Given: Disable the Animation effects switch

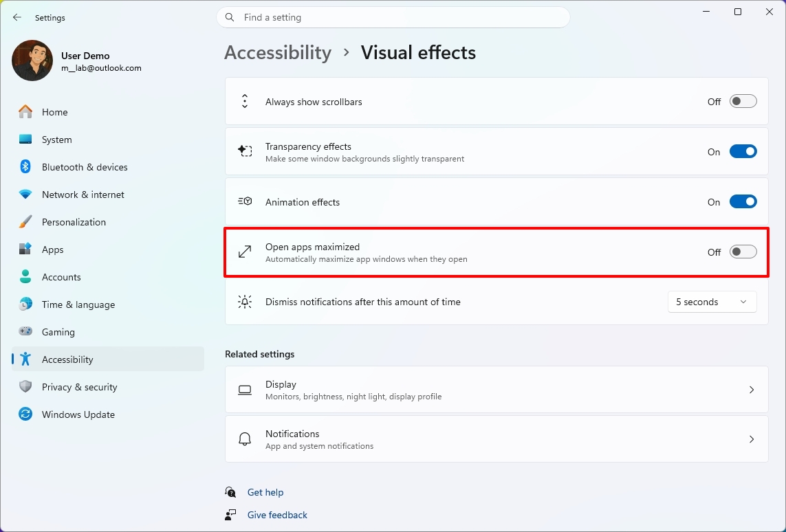Looking at the screenshot, I should coord(743,202).
